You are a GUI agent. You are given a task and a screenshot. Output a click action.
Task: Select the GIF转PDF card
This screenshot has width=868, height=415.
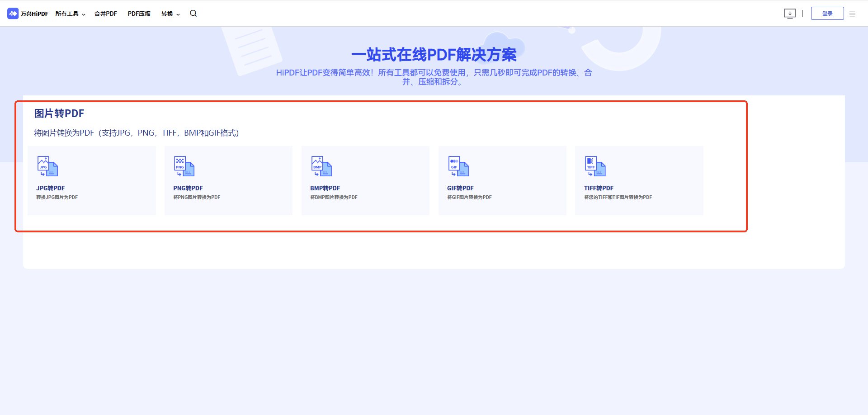(502, 180)
